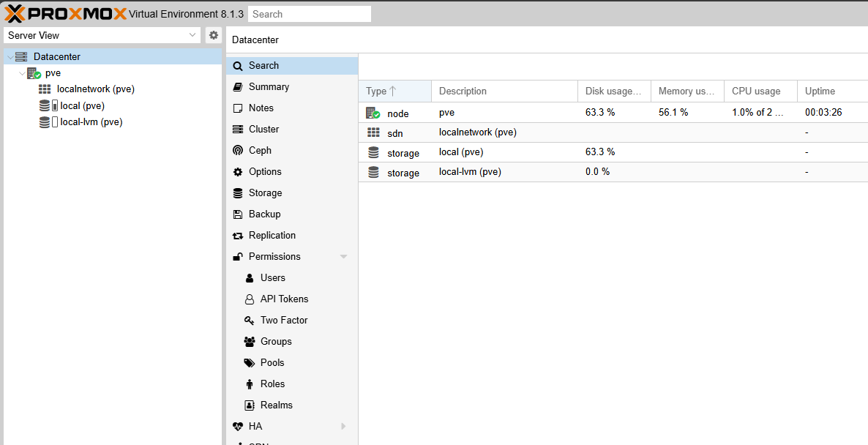Click the storage icon in the local (pve) row
Image resolution: width=868 pixels, height=445 pixels.
374,152
